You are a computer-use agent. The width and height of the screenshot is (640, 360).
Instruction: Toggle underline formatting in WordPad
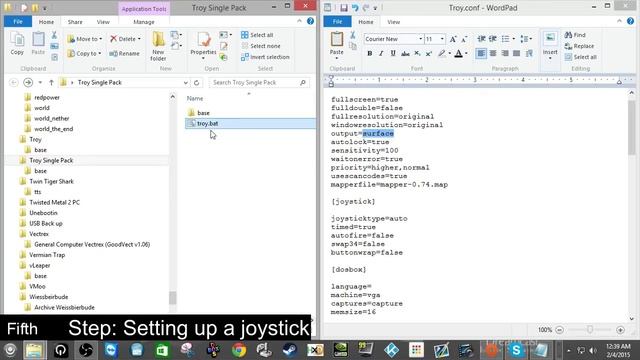click(x=393, y=53)
